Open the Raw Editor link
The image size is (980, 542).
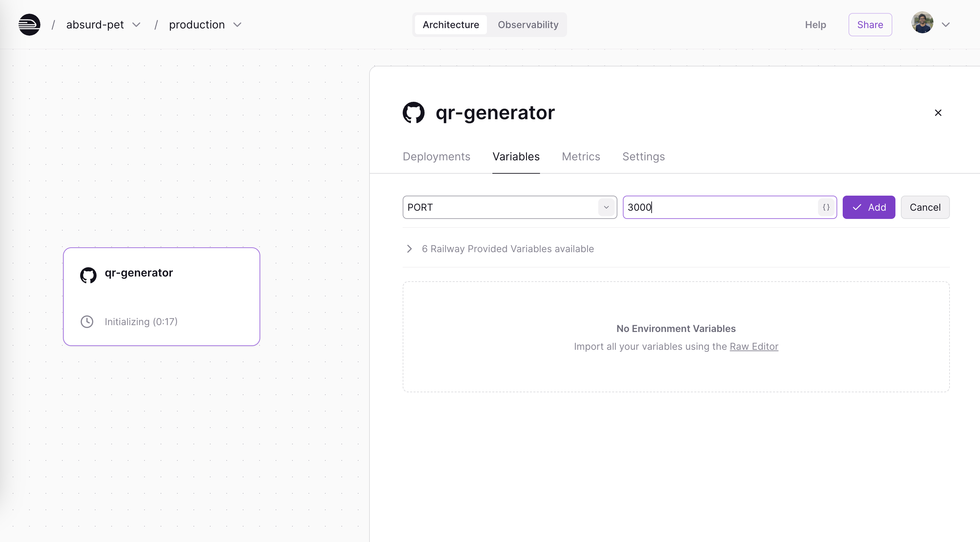(x=754, y=346)
